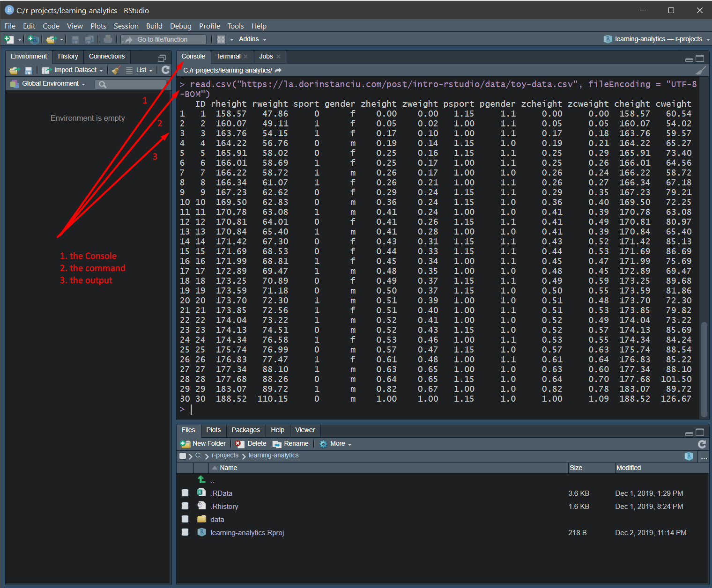Maximize the Files pane

[x=700, y=432]
